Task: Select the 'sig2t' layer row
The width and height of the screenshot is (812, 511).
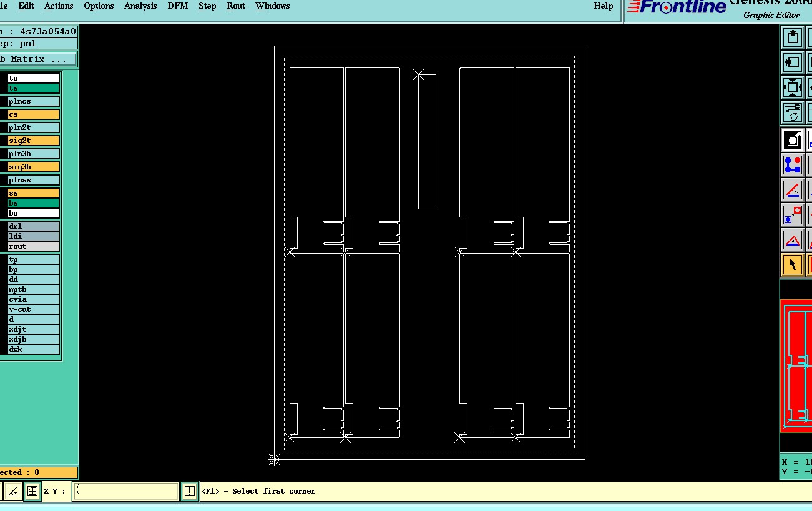Action: 34,141
